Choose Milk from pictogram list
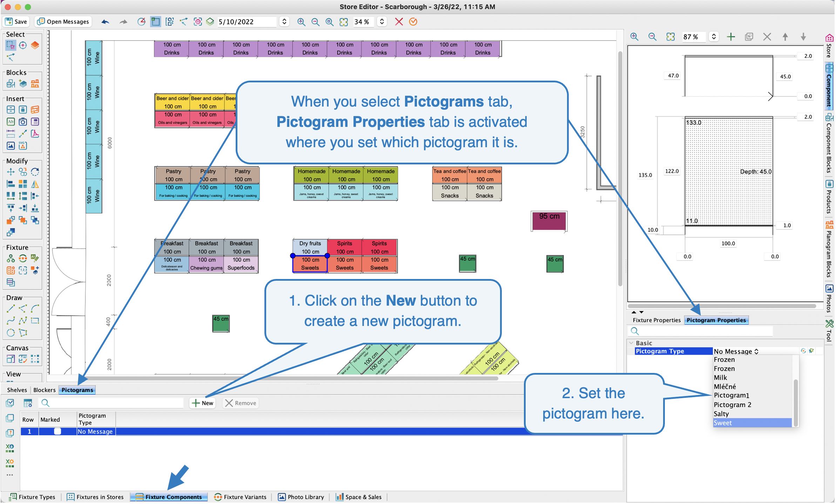This screenshot has height=504, width=836. pos(752,377)
